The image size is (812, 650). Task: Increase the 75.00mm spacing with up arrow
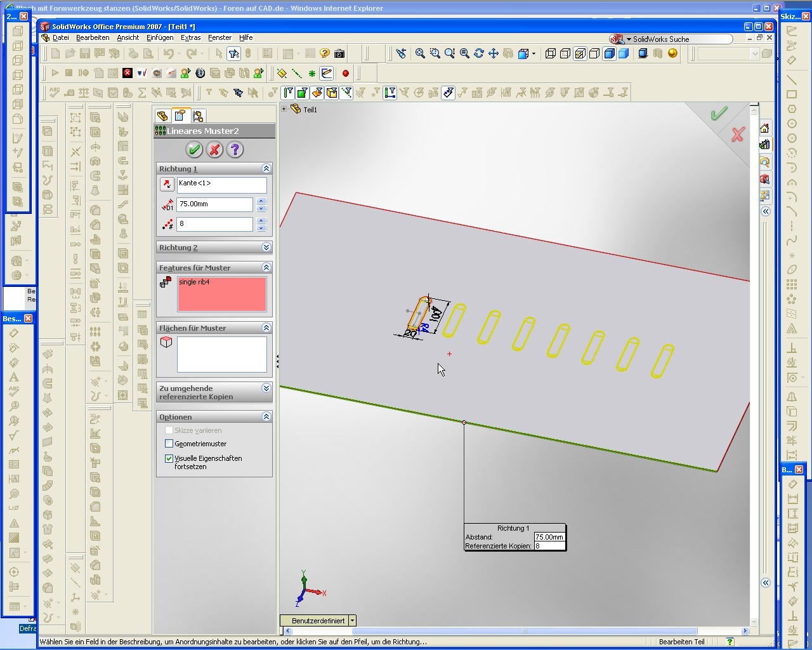pyautogui.click(x=261, y=201)
